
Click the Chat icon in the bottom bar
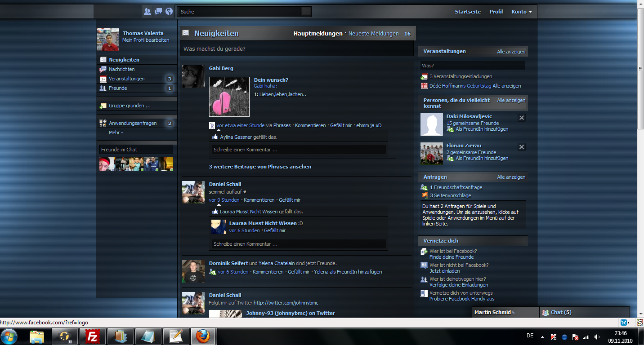pyautogui.click(x=546, y=312)
